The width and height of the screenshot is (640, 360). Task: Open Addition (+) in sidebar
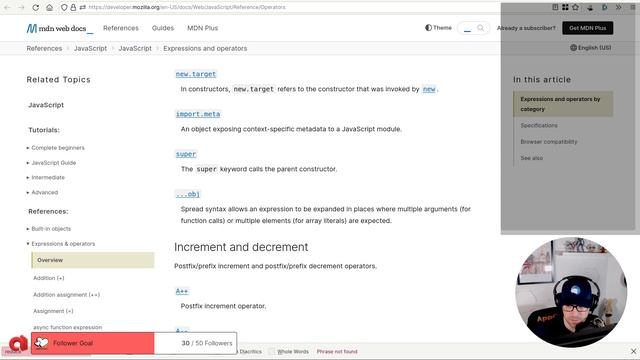(49, 278)
